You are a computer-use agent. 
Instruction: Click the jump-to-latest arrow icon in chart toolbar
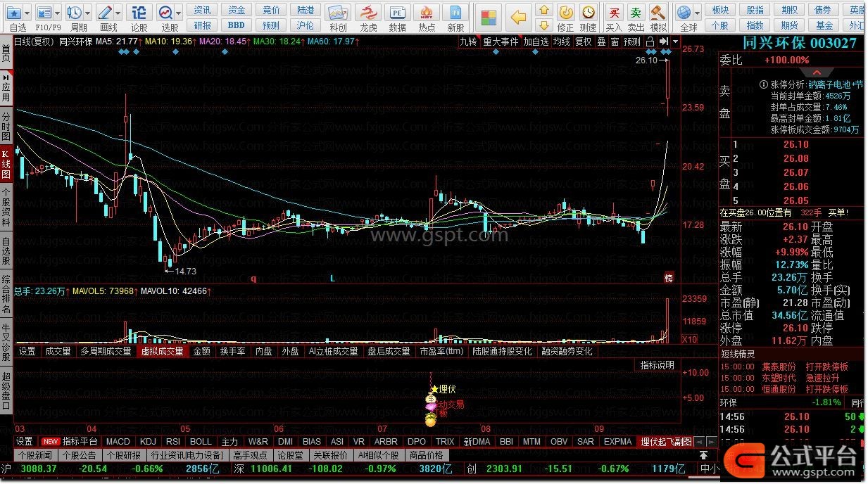[x=663, y=42]
